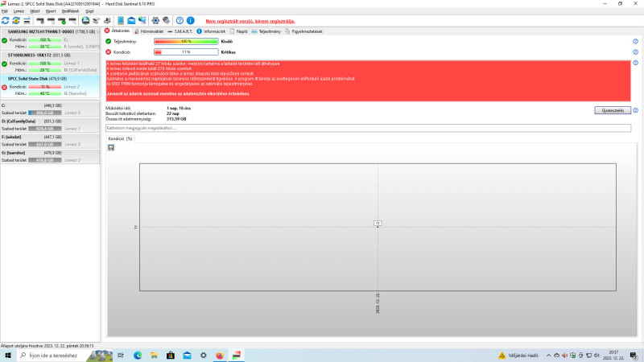Select the F: [windat] partition entry

50,140
